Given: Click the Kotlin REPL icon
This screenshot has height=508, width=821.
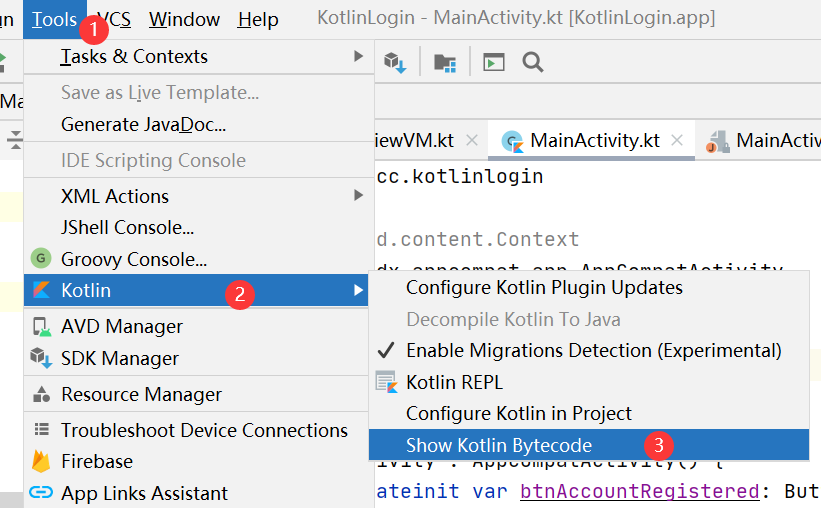Looking at the screenshot, I should click(x=387, y=382).
